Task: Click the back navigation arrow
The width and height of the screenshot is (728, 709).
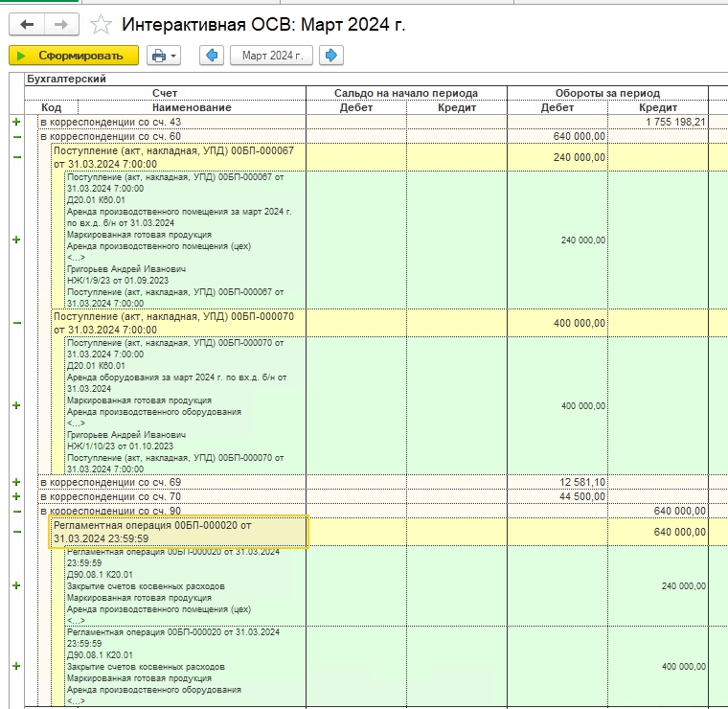Action: pyautogui.click(x=27, y=24)
